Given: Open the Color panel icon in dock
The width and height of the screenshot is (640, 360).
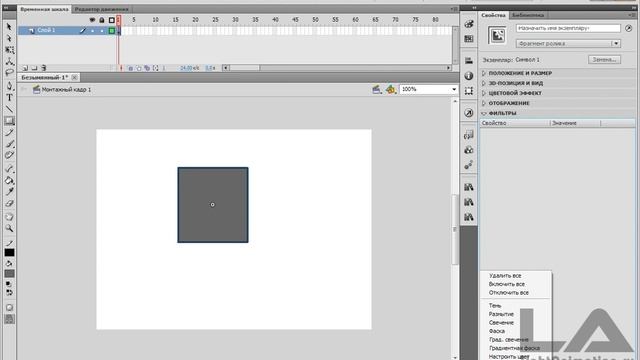Looking at the screenshot, I should (469, 24).
